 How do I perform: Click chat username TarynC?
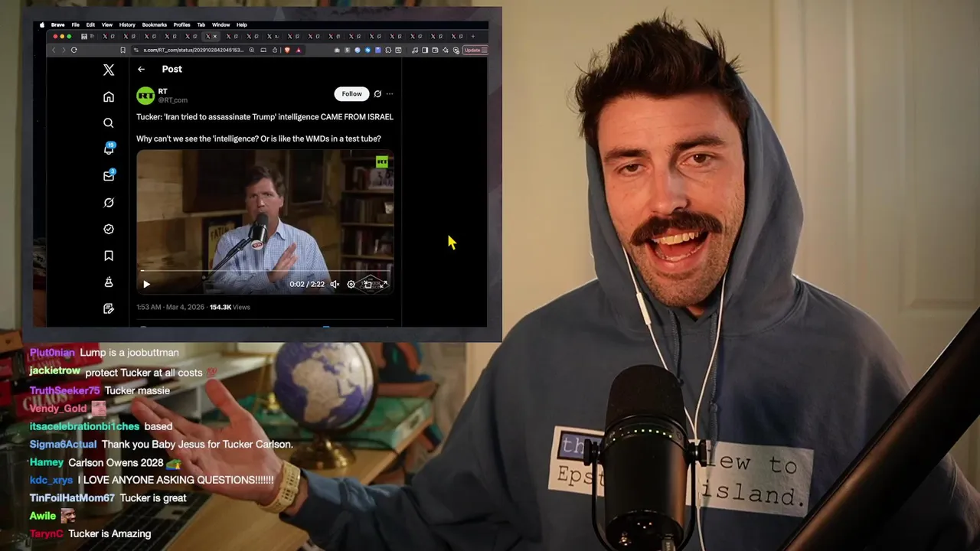[x=46, y=534]
